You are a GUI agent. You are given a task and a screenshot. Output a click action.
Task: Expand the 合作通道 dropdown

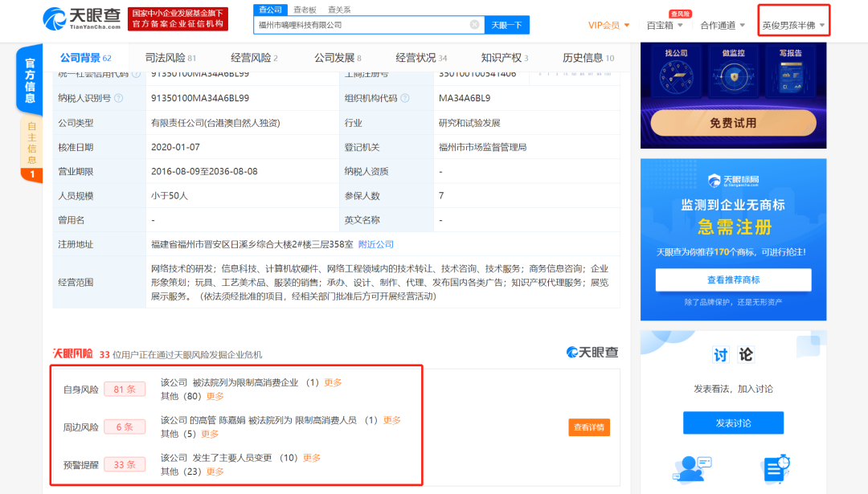pyautogui.click(x=723, y=25)
